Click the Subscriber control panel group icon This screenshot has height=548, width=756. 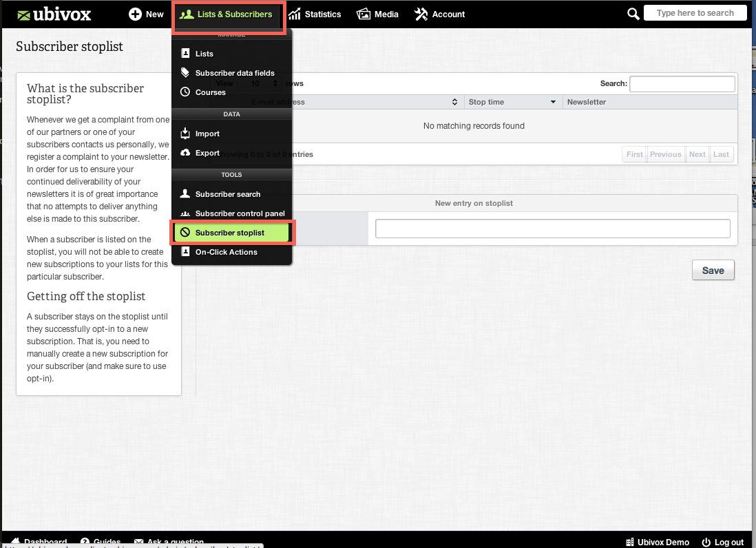185,213
